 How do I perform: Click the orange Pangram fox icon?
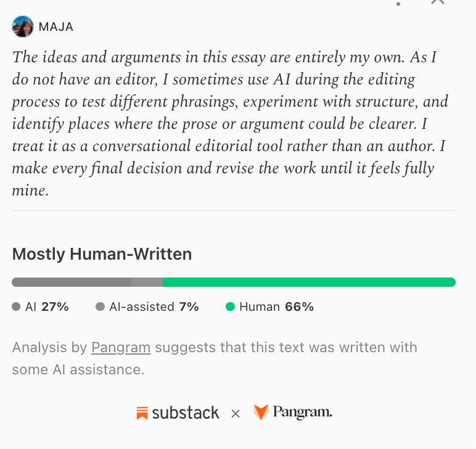click(x=261, y=412)
